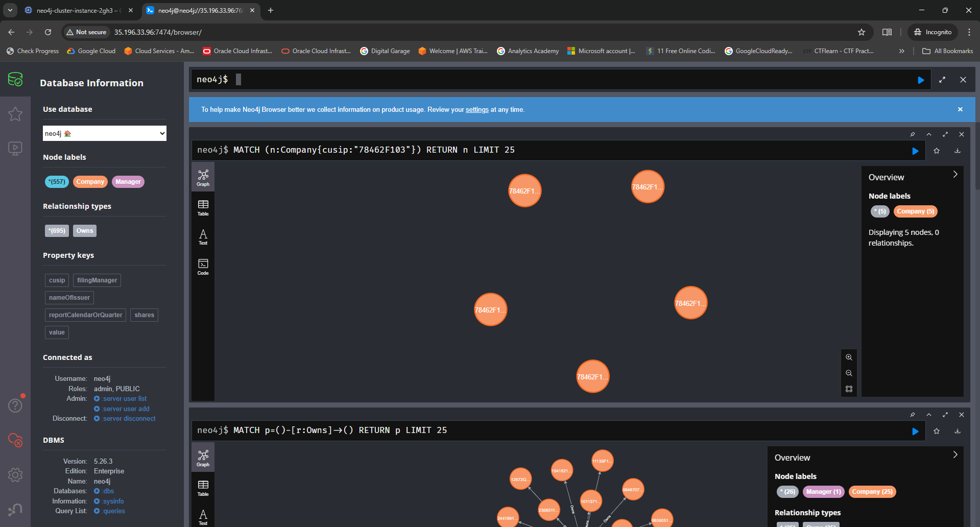Expand the main query editor to fullscreen
The width and height of the screenshot is (980, 527).
942,80
